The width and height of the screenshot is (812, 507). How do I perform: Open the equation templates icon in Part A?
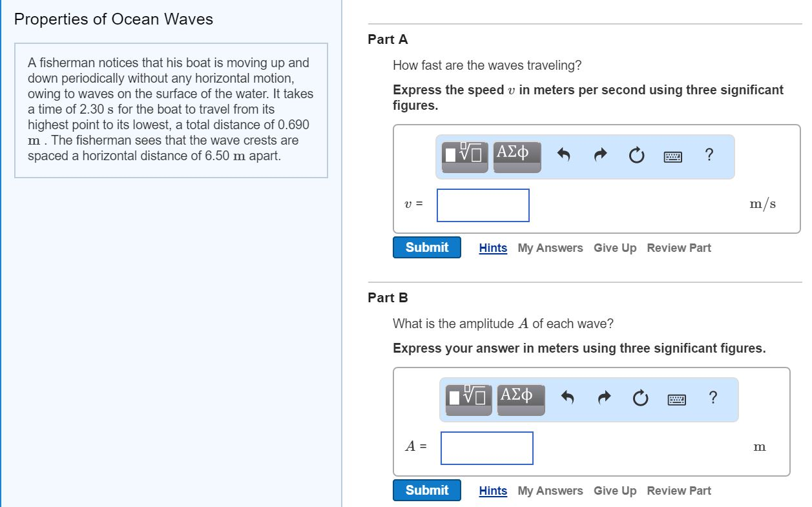pyautogui.click(x=464, y=155)
